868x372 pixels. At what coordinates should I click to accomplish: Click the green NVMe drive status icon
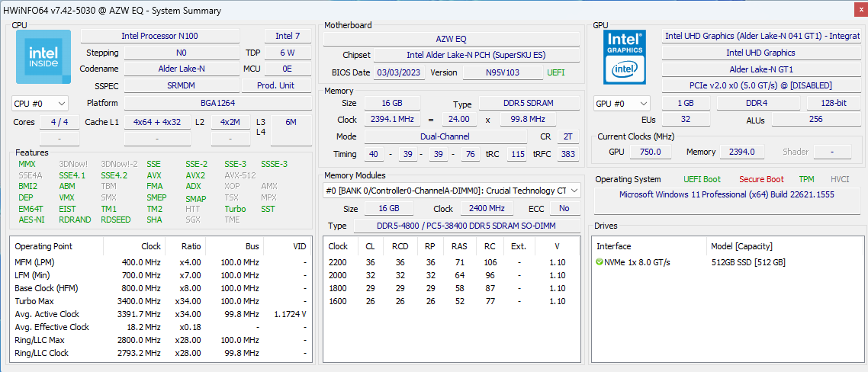[x=600, y=262]
